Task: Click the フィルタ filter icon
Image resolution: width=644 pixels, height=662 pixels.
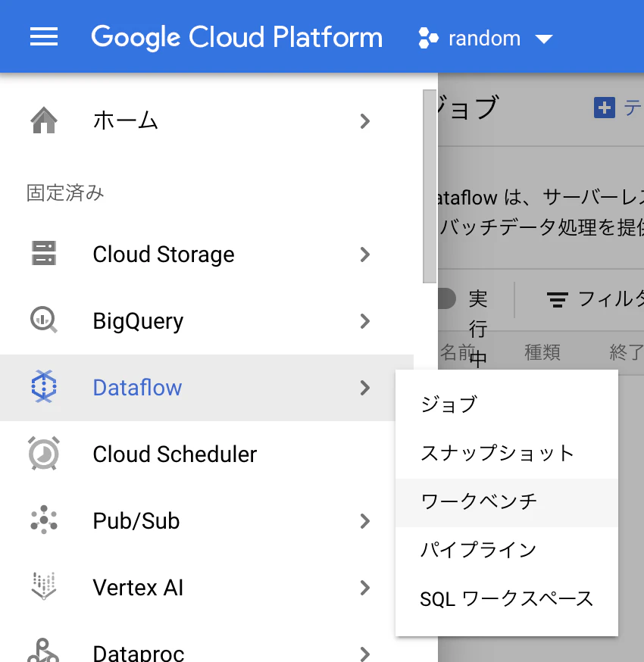Action: pos(558,299)
